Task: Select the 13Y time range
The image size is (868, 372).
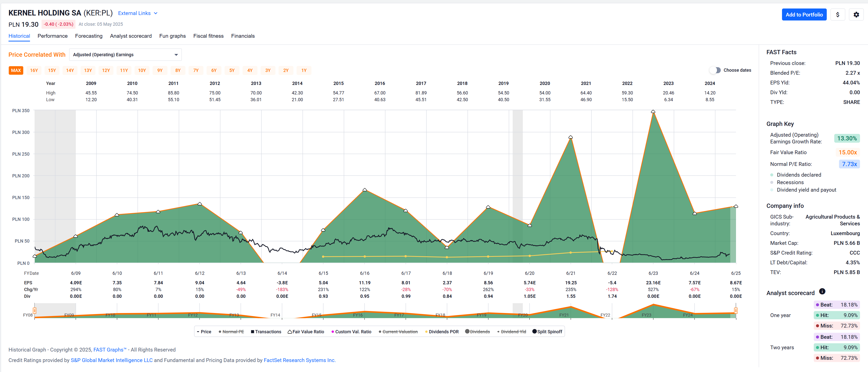Action: [88, 70]
